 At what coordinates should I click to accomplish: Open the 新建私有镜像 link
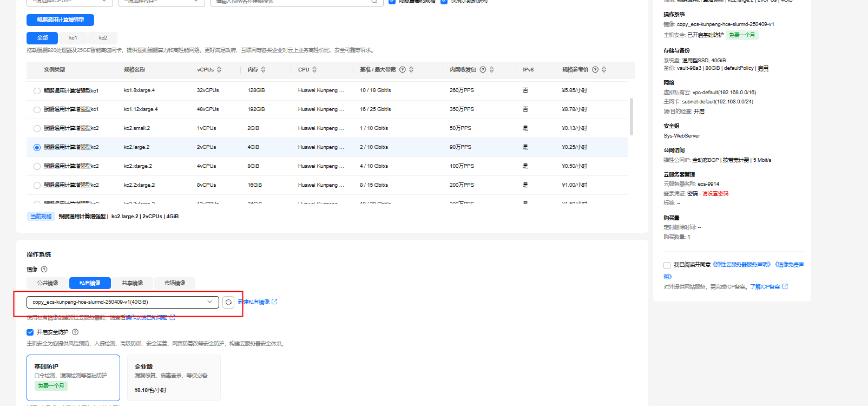[x=254, y=302]
